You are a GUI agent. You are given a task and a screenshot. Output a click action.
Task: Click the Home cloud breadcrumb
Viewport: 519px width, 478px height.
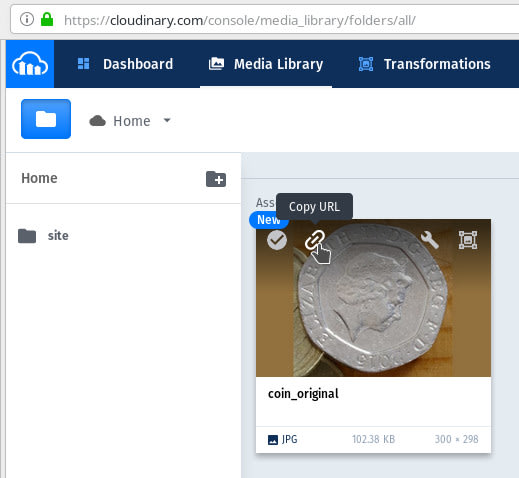click(120, 121)
